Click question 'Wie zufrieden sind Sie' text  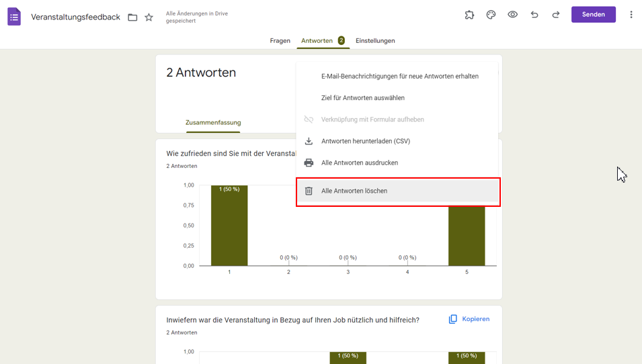tap(231, 153)
